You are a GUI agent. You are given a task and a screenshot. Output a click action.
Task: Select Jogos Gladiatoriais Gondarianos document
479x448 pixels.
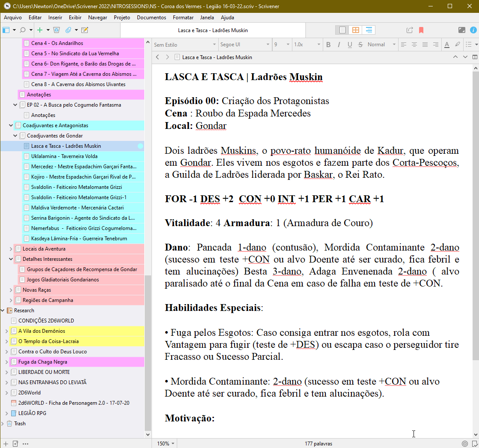[x=81, y=280]
